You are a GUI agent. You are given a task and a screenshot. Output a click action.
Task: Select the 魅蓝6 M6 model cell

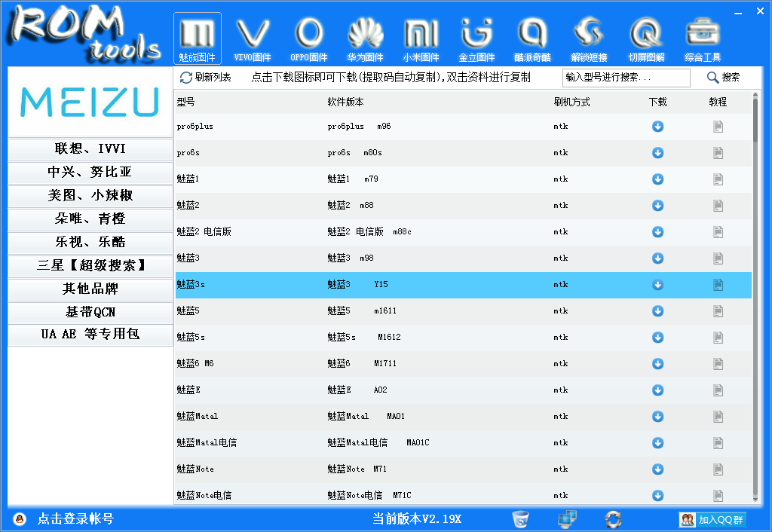(x=195, y=364)
